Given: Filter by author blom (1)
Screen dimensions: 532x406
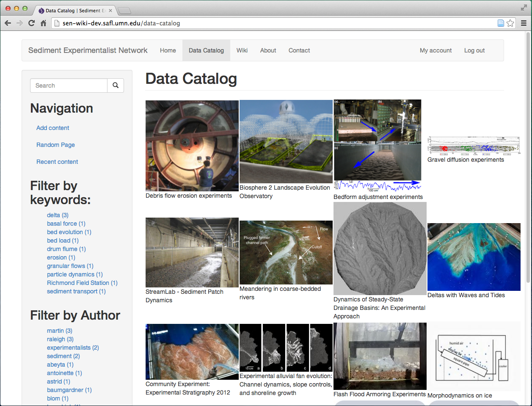Looking at the screenshot, I should 58,398.
